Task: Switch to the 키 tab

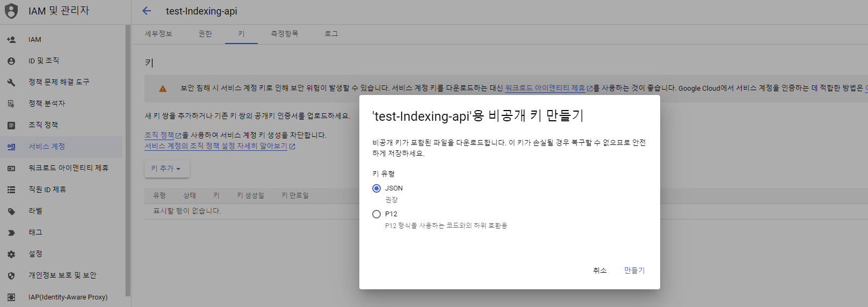Action: click(241, 34)
